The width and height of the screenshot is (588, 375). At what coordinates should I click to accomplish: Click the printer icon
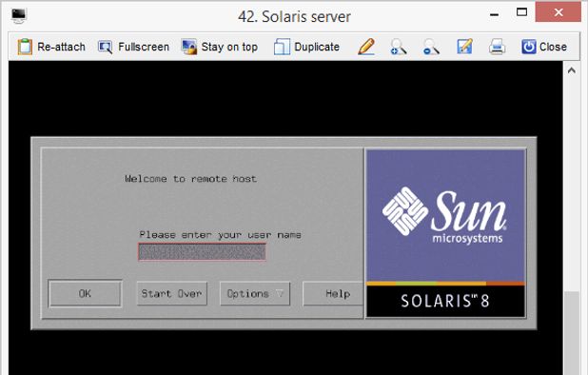pyautogui.click(x=497, y=47)
